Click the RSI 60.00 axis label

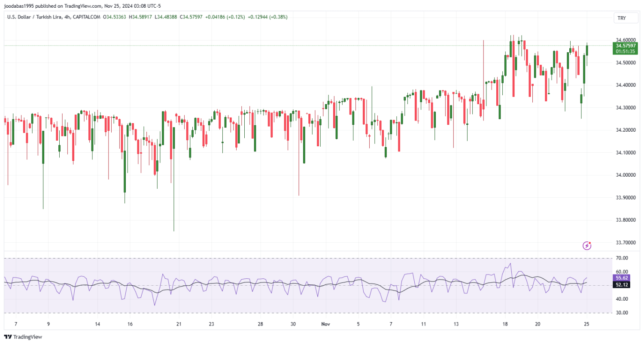coord(622,272)
